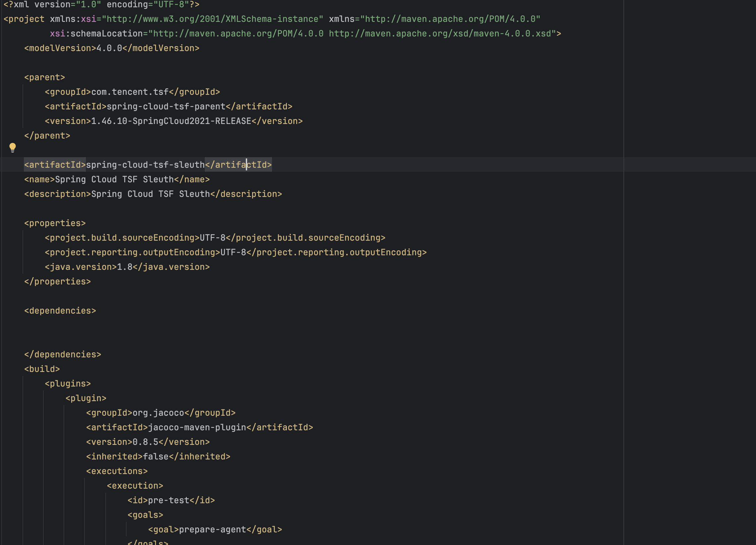Click project.build.sourceEncoding UTF-8 line

pyautogui.click(x=215, y=238)
